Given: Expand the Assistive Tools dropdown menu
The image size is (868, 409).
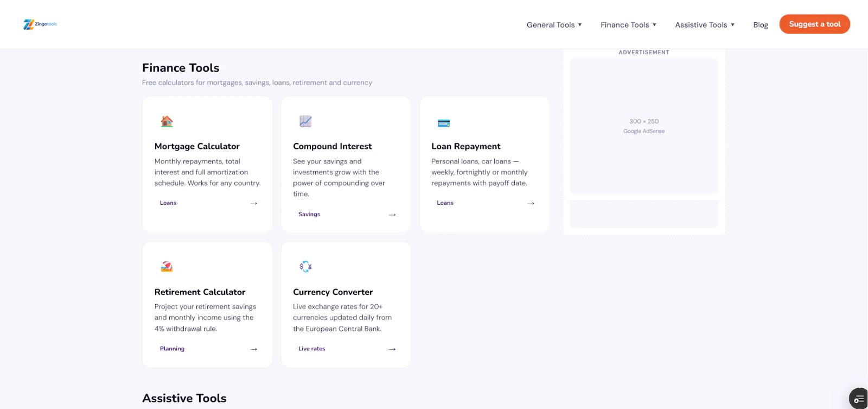Looking at the screenshot, I should click(x=705, y=24).
